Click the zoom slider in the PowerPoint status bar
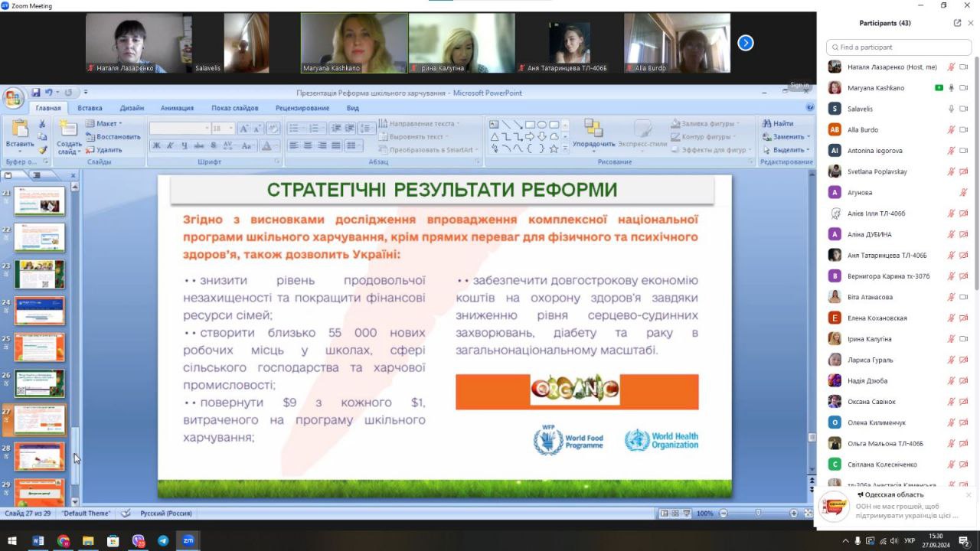Viewport: 980px width, 551px height. pyautogui.click(x=758, y=514)
